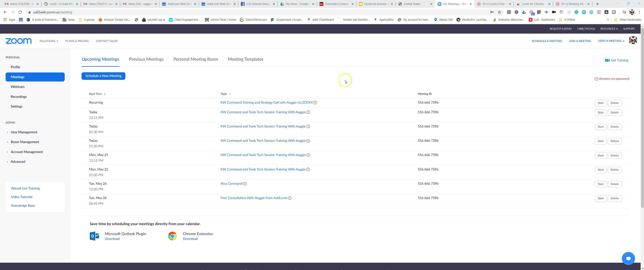Viewport: 644px width, 270px height.
Task: Expand Account Management section
Action: coord(26,152)
